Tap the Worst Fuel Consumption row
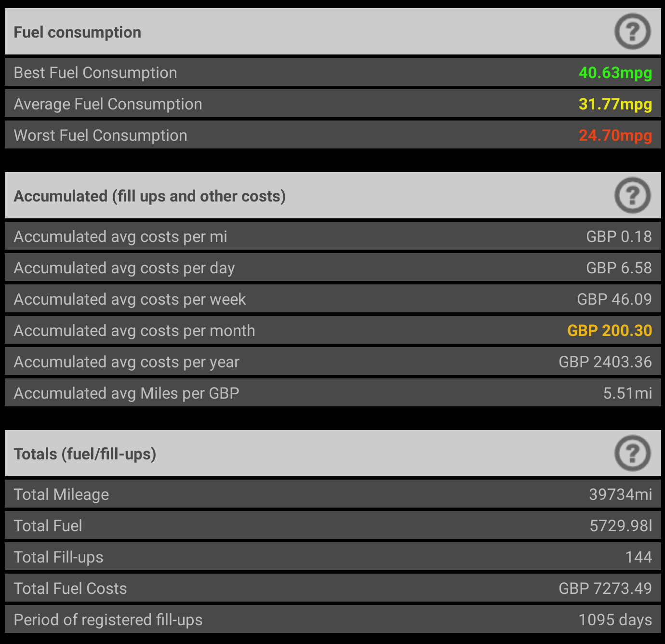This screenshot has width=665, height=644. click(332, 135)
